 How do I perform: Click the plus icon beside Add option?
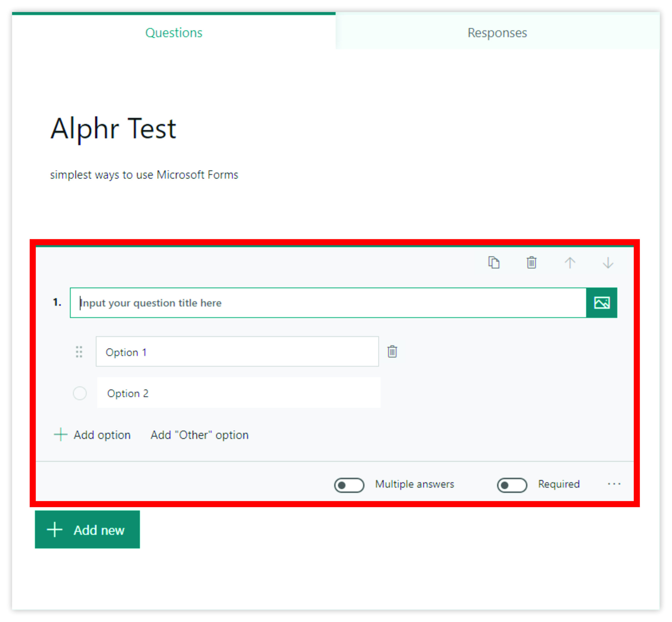(x=61, y=434)
